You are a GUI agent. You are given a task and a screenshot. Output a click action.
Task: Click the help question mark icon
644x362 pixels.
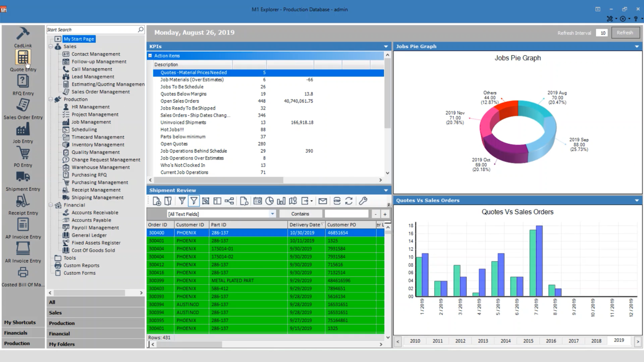click(636, 19)
